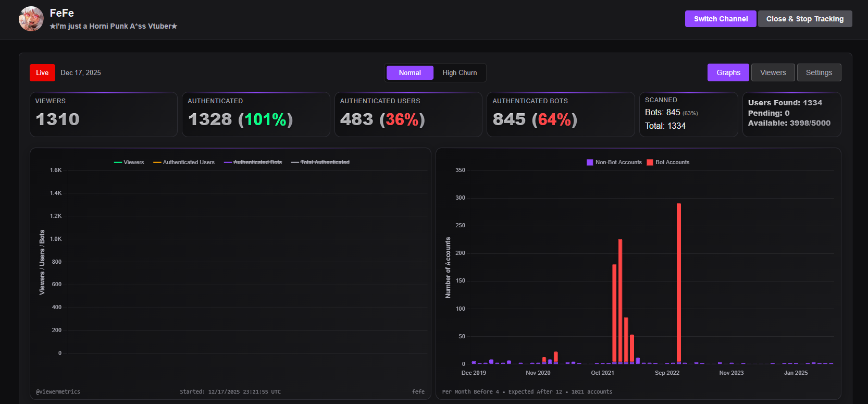Click the Authenticated Bots 64% card
The width and height of the screenshot is (868, 404).
point(561,115)
